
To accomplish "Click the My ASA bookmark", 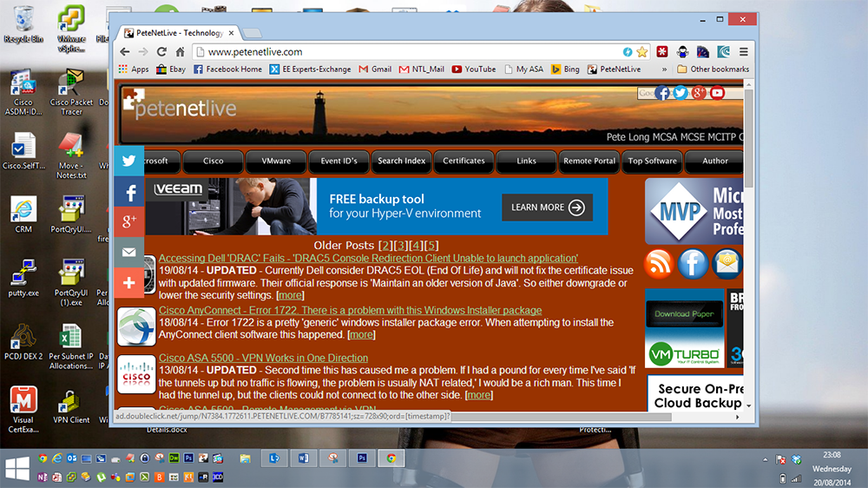I will point(523,69).
